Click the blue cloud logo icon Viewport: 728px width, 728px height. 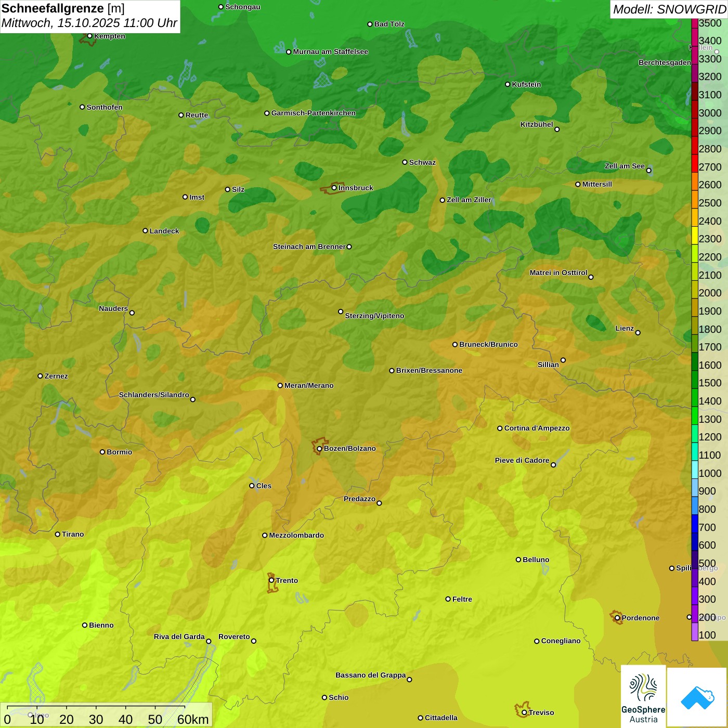click(x=697, y=697)
